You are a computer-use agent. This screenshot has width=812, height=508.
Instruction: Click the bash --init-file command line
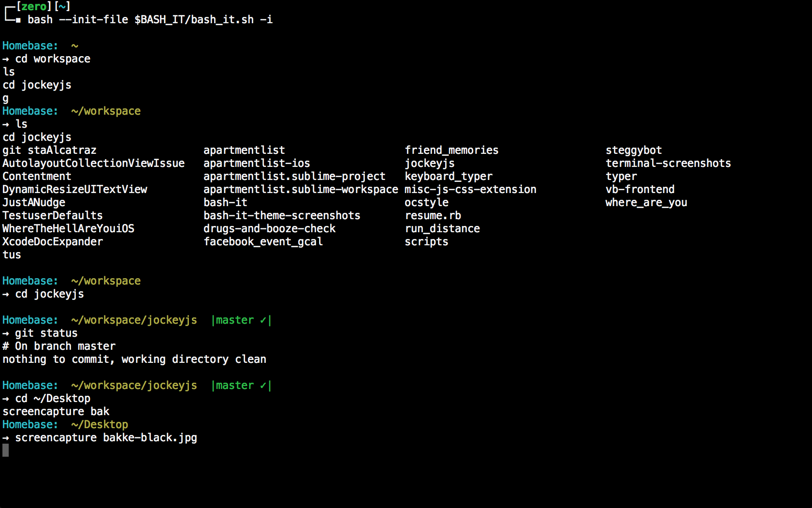[x=150, y=19]
